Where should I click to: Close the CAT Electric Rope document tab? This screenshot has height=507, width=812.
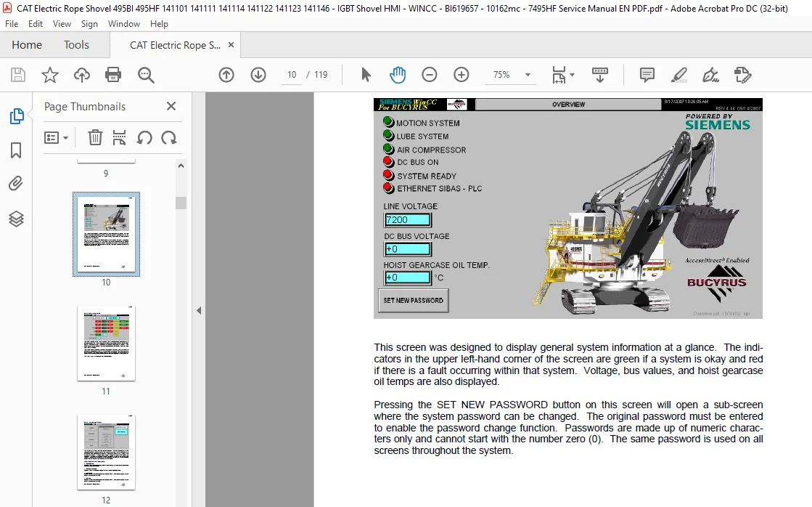coord(231,45)
